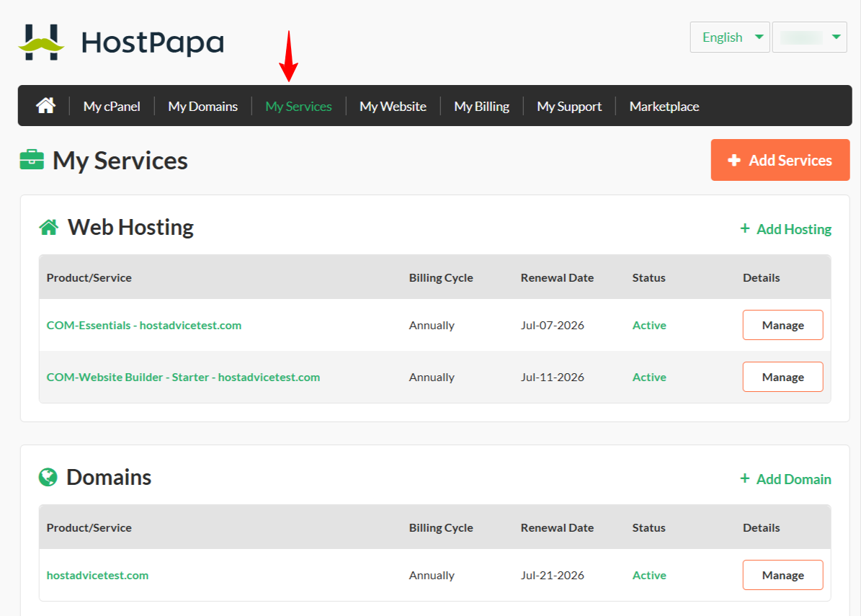Click the Jul-21-2026 renewal date
Viewport: 861px width, 616px height.
point(553,576)
